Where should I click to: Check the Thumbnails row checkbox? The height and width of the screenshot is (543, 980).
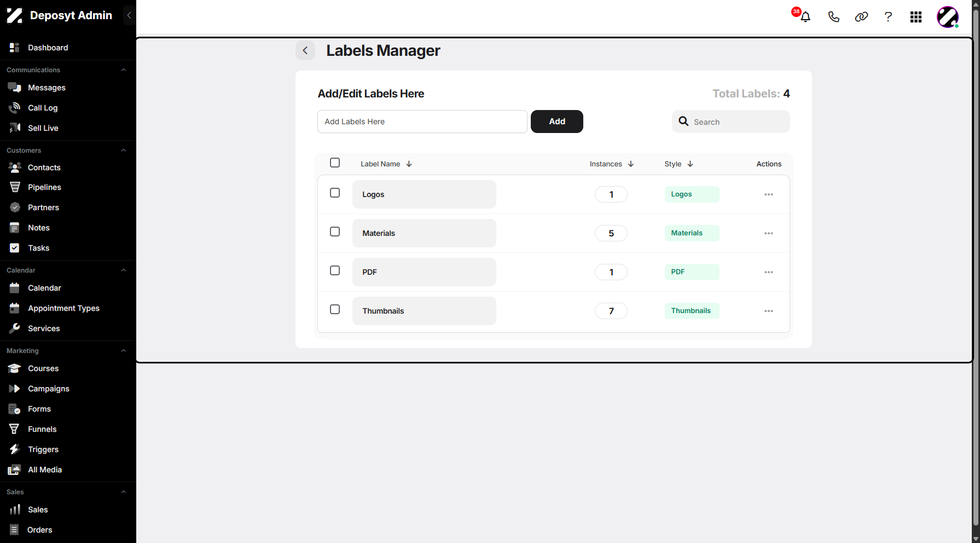coord(335,309)
